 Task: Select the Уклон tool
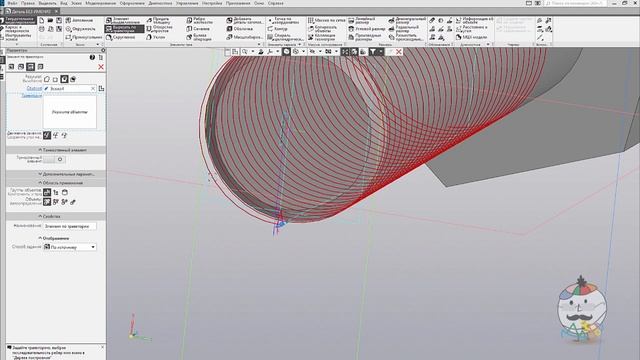[156, 37]
